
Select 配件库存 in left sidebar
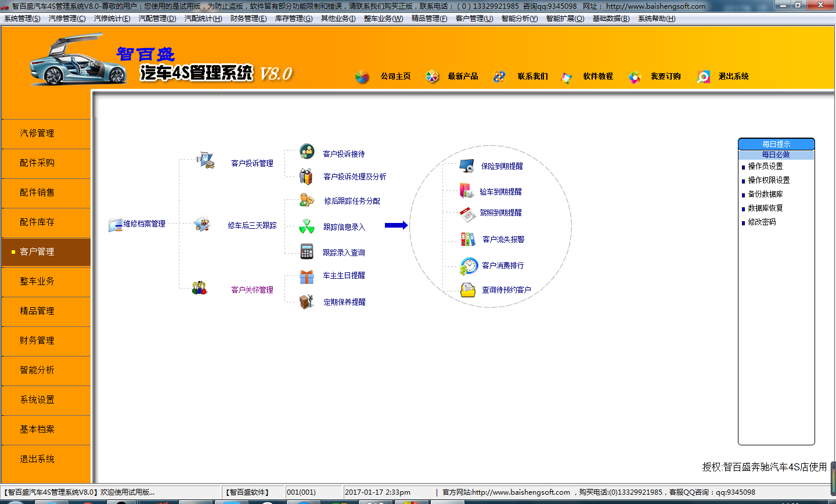(x=46, y=222)
